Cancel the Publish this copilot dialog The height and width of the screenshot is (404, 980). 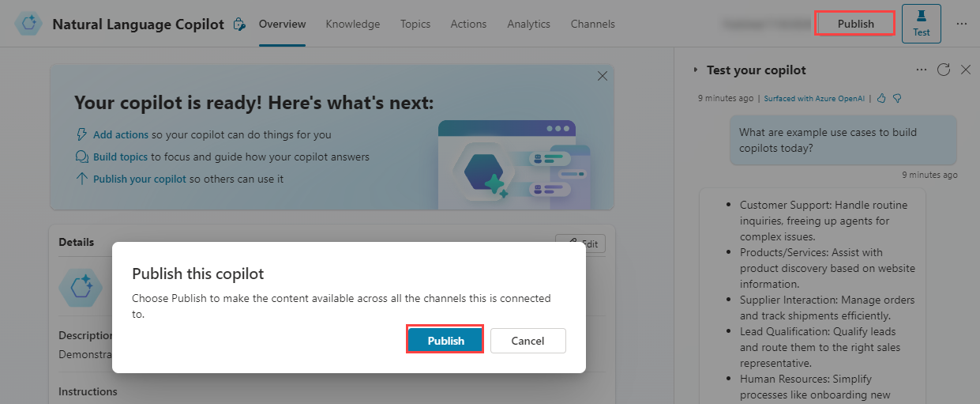(528, 341)
